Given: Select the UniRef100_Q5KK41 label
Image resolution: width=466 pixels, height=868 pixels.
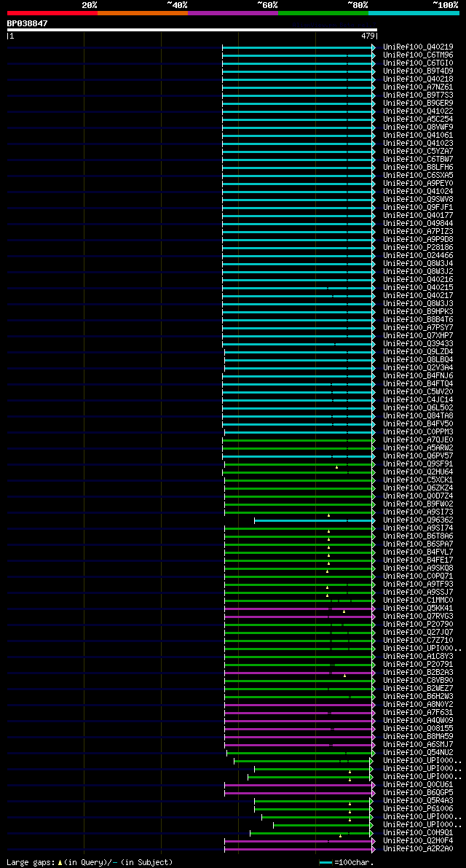Looking at the screenshot, I should pos(418,609).
